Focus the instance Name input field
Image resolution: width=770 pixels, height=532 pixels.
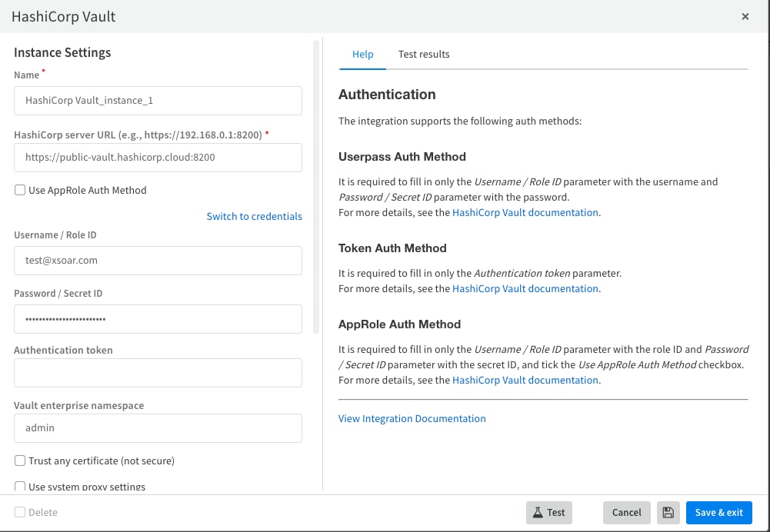pos(158,101)
